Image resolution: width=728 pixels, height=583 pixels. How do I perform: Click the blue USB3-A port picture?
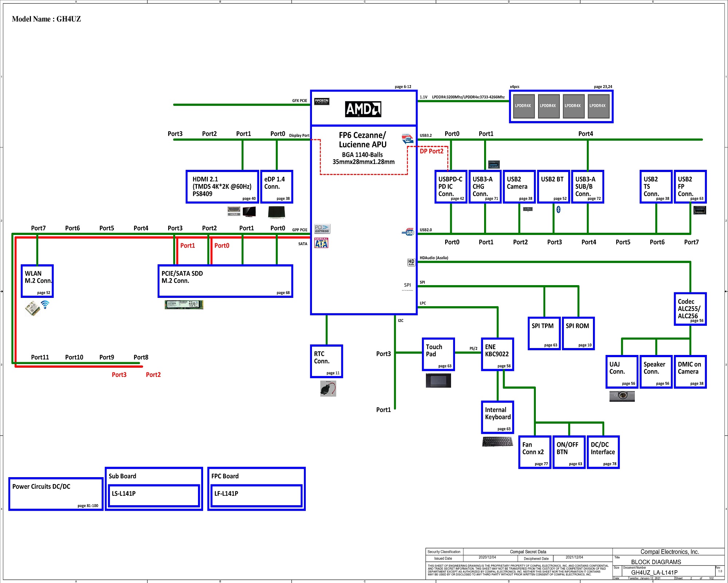coord(494,165)
